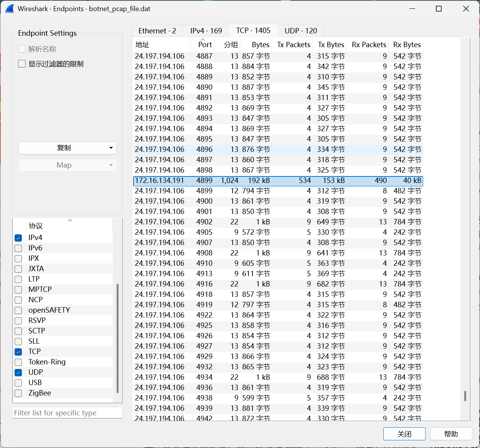This screenshot has width=480, height=448.
Task: Check the Token-Ring protocol checkbox
Action: pos(18,362)
